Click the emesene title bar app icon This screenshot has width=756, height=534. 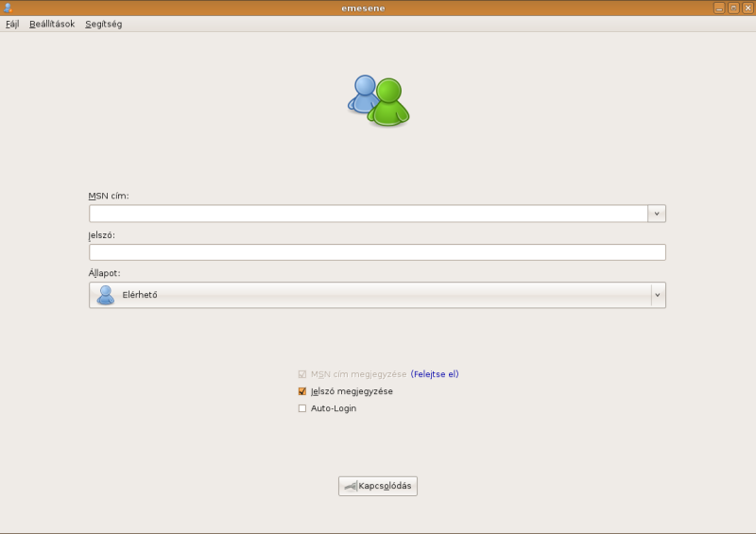(8, 8)
